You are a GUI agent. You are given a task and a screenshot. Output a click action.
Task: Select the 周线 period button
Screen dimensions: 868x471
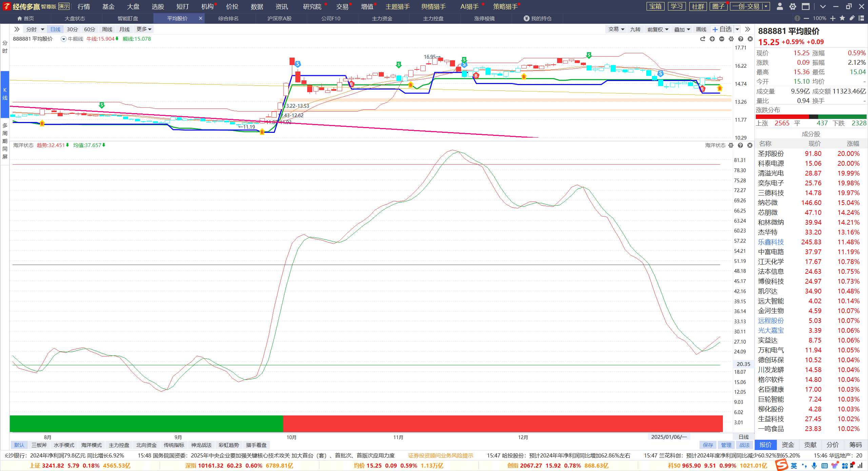click(107, 29)
